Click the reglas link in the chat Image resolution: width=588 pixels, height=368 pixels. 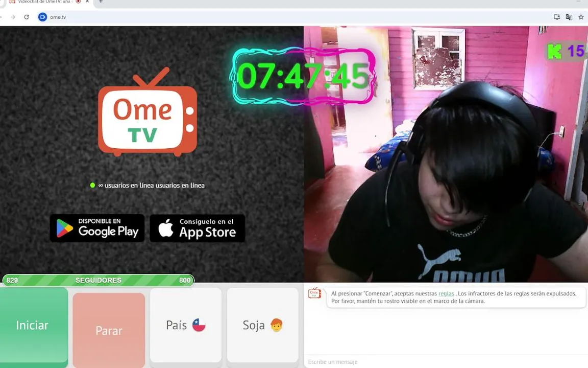coord(446,294)
